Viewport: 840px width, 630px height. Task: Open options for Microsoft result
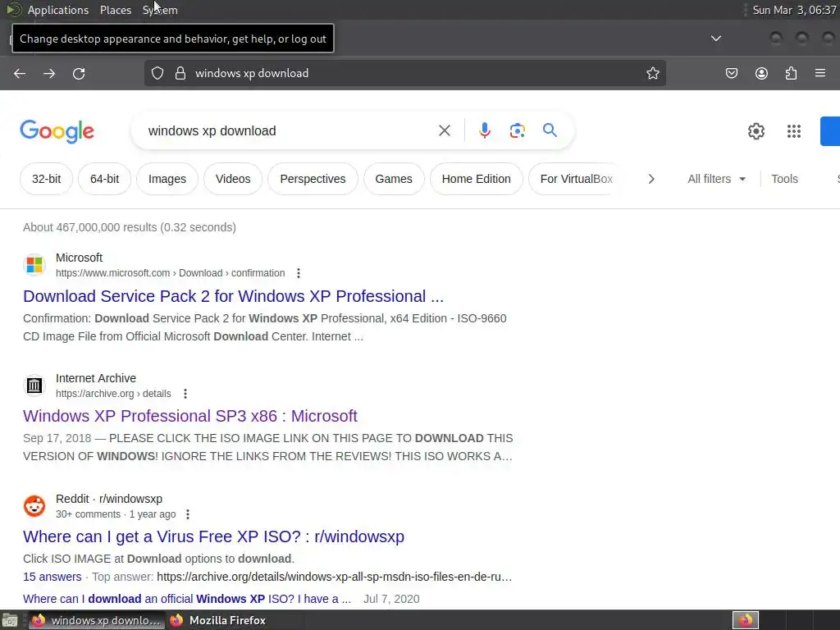click(299, 273)
